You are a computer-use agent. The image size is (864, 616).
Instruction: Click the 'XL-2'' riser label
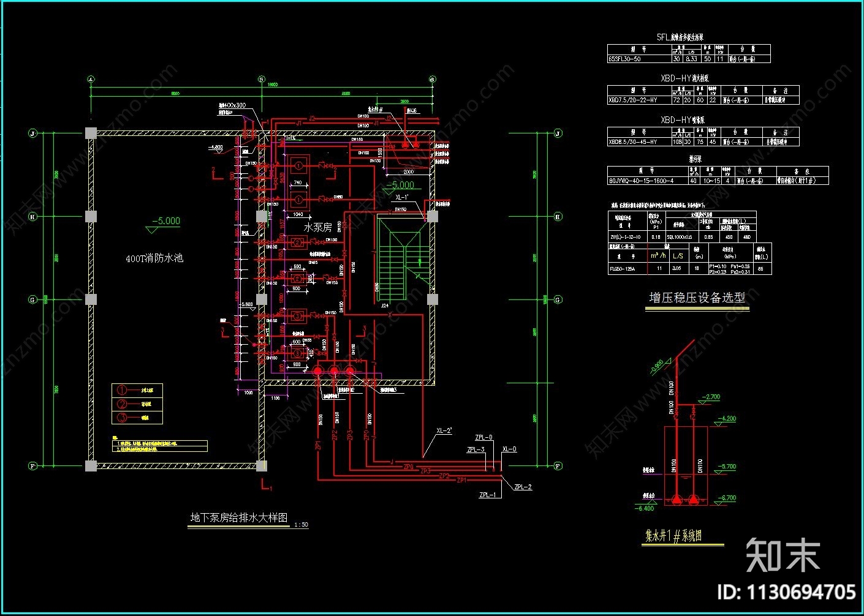[444, 430]
